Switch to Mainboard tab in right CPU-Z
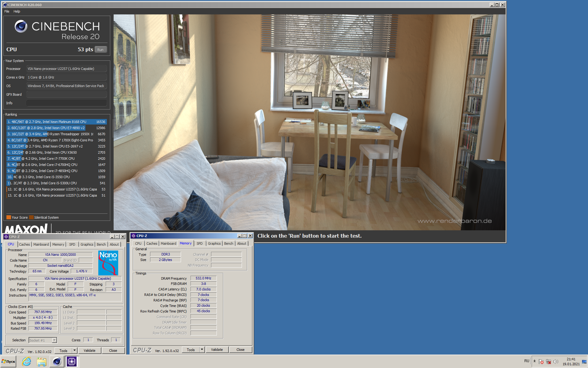588x368 pixels. tap(168, 243)
